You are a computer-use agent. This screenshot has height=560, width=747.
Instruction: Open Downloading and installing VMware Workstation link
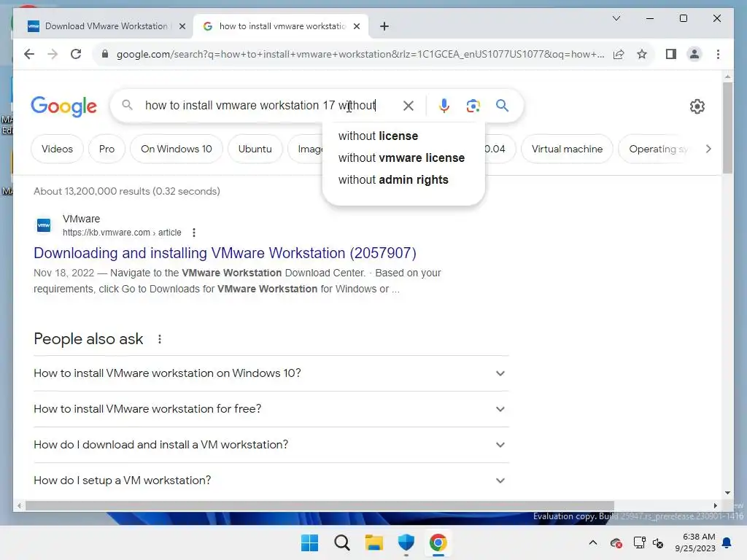[x=225, y=253]
